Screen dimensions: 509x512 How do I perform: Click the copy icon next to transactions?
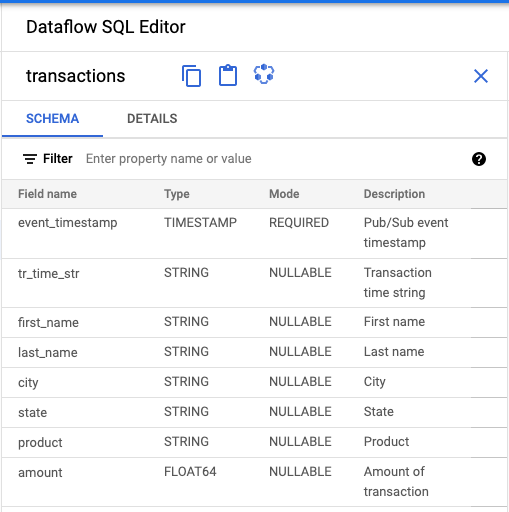191,76
